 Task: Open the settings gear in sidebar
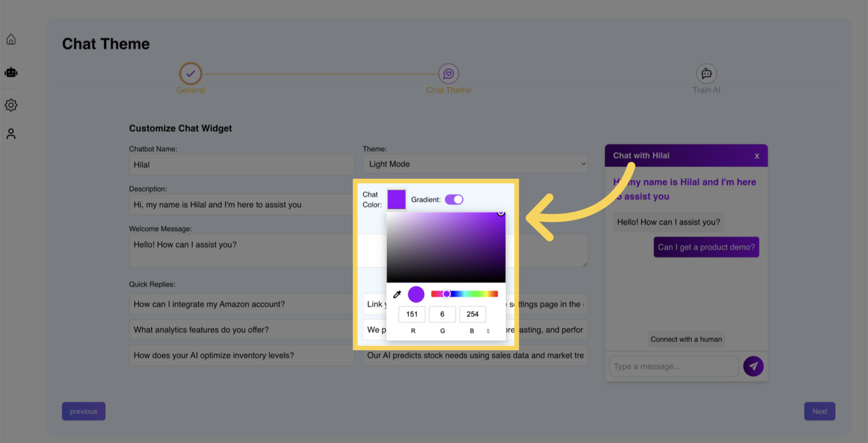11,105
